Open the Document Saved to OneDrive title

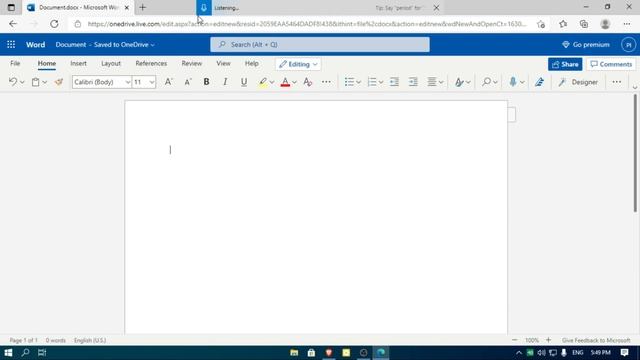click(x=105, y=44)
